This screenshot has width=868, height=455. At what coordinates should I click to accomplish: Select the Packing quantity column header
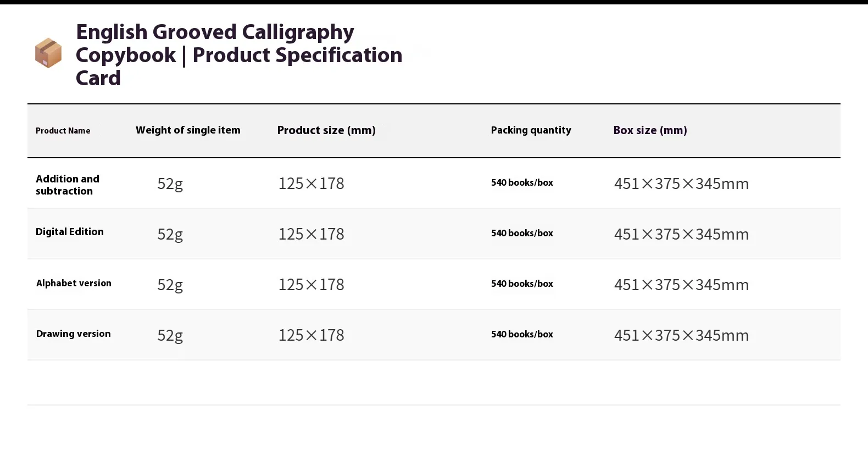(531, 130)
